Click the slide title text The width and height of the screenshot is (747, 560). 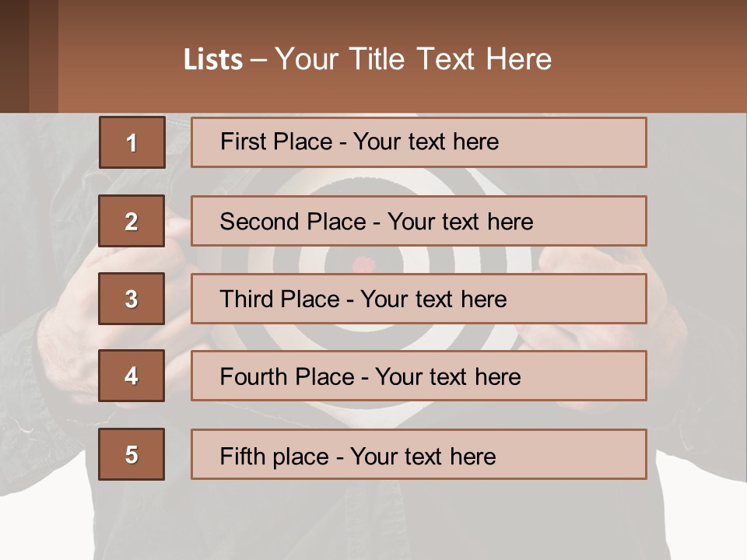367,59
